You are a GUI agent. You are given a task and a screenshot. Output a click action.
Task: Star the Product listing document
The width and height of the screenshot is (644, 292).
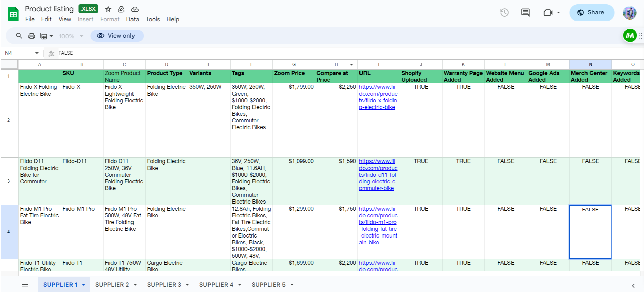pyautogui.click(x=108, y=9)
